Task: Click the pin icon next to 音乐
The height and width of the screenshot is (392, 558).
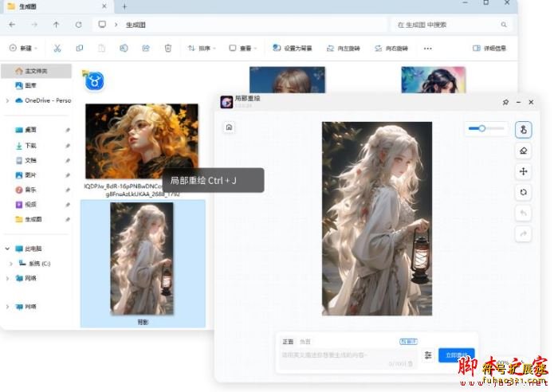Action: [x=68, y=190]
